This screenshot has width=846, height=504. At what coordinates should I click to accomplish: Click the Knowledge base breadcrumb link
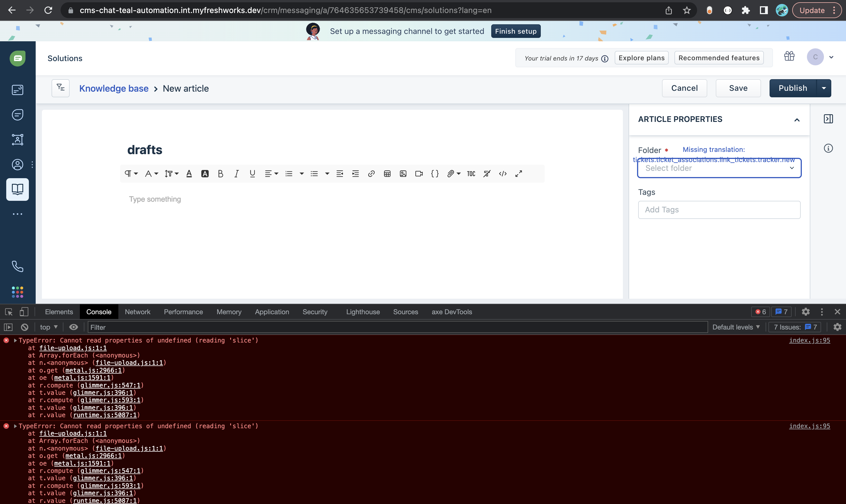pos(114,88)
